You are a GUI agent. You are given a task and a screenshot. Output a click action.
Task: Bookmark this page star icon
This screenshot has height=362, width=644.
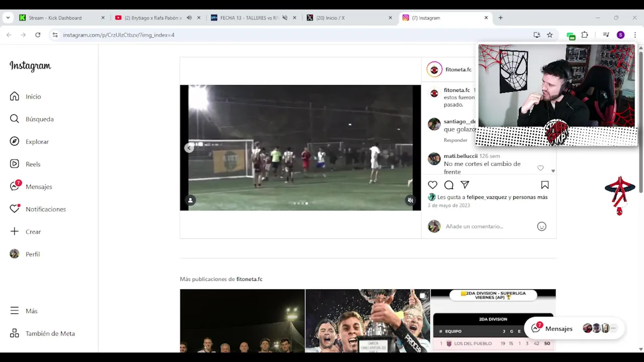[550, 35]
